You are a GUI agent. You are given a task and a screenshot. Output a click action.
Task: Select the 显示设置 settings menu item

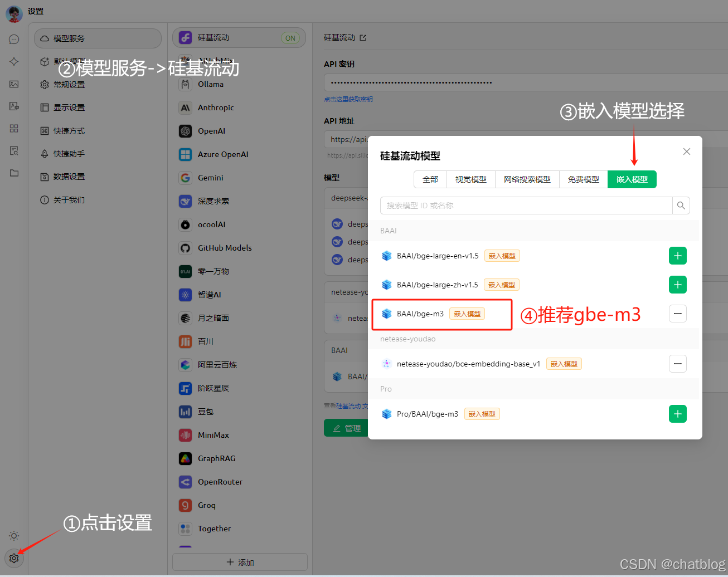98,107
